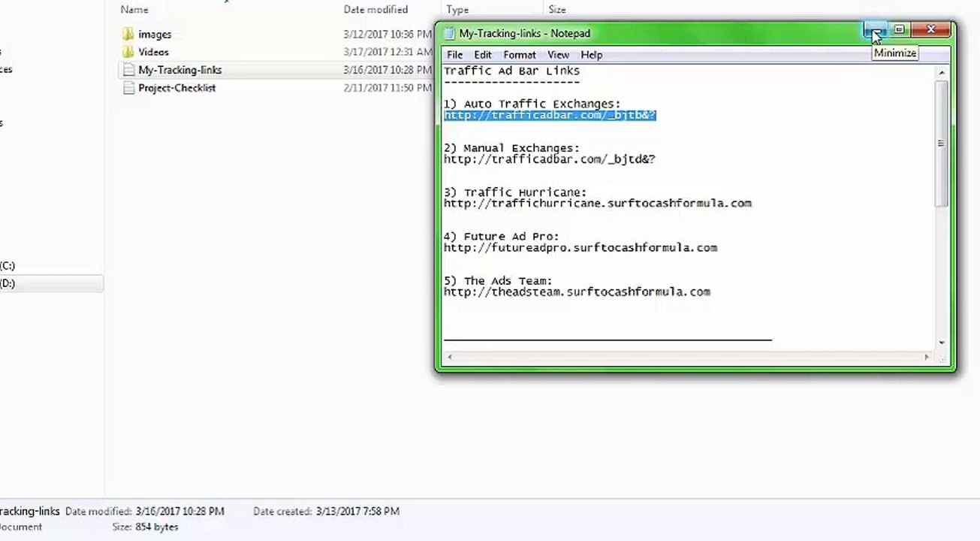980x541 pixels.
Task: Sort files by the Date modified column header
Action: (x=375, y=10)
